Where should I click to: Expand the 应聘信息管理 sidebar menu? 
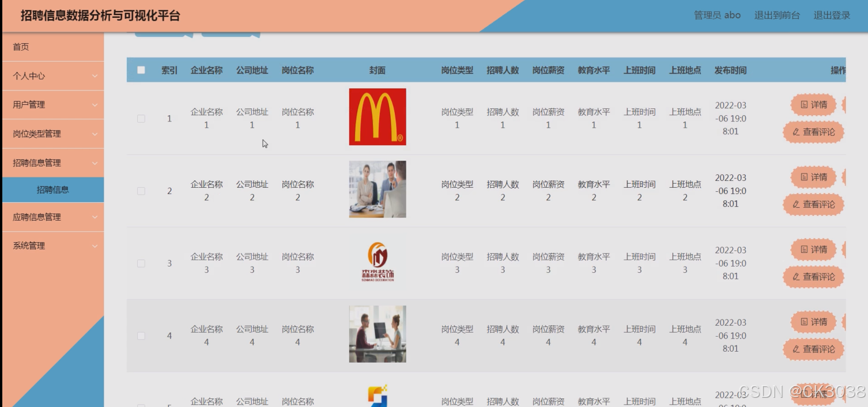(x=53, y=217)
